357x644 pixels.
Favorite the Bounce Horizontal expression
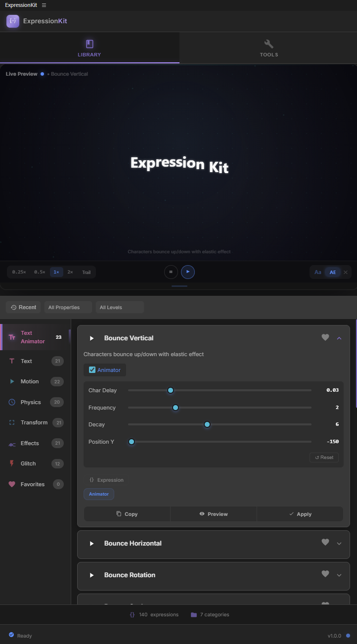325,542
